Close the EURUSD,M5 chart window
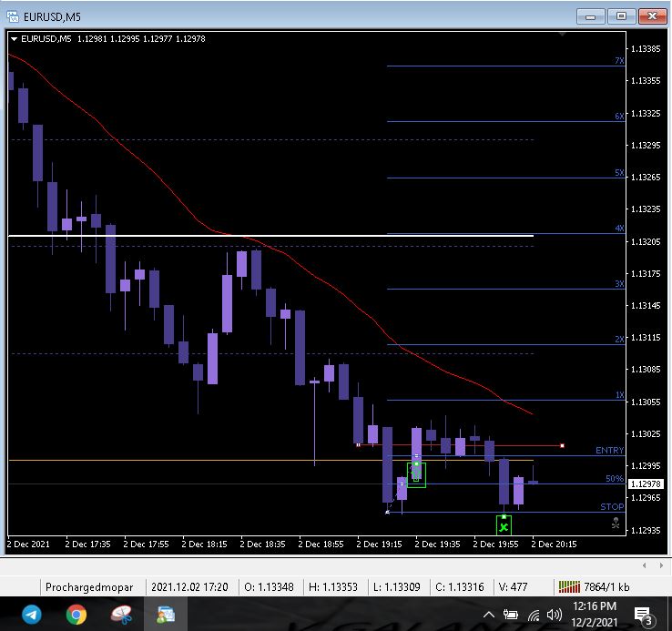The height and width of the screenshot is (631, 672). point(652,16)
